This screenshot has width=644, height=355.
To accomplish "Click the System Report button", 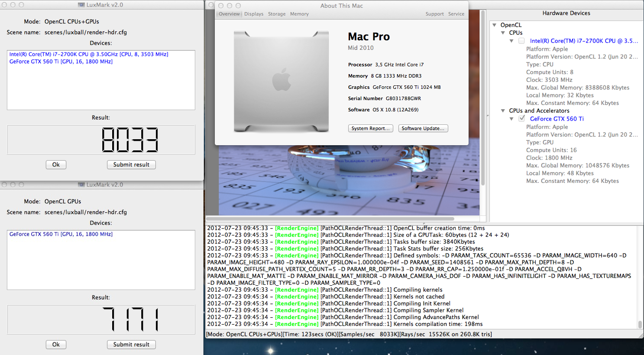I will coord(371,128).
